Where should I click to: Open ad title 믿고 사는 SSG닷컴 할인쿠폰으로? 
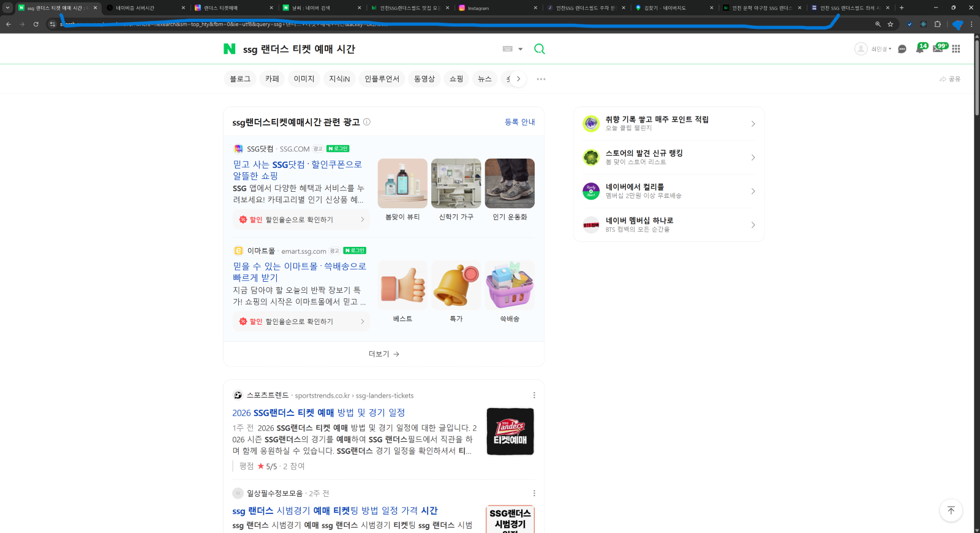298,170
